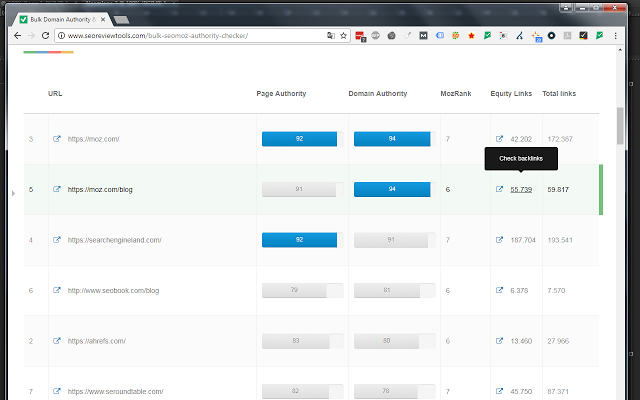Open the Google Translate icon in address bar

tap(331, 36)
